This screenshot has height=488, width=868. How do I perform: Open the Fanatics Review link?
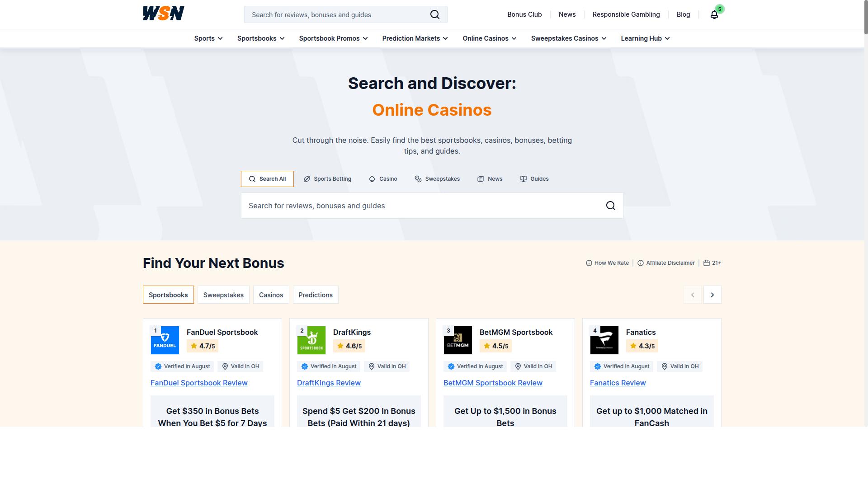[x=618, y=383]
